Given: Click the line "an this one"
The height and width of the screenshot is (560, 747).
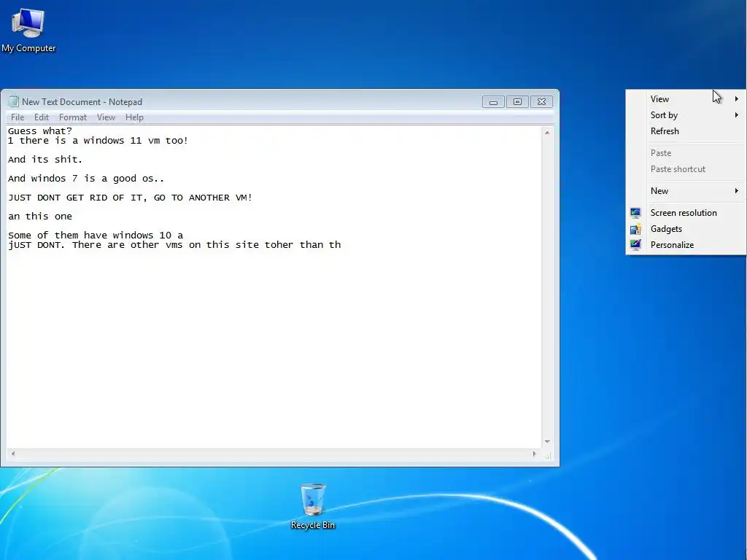Looking at the screenshot, I should 40,216.
